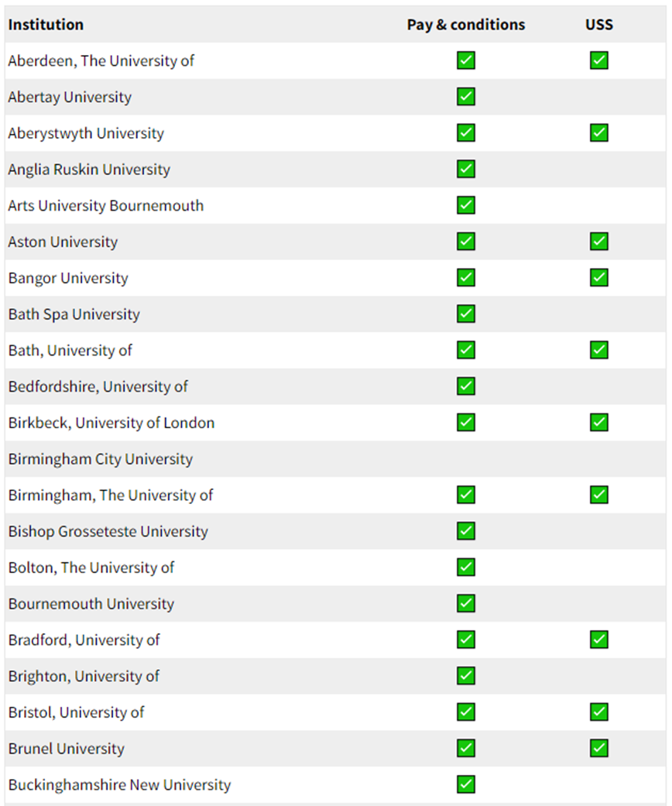This screenshot has width=672, height=806.
Task: Click Birmingham University's Pay & conditions checkmark
Action: click(x=466, y=495)
